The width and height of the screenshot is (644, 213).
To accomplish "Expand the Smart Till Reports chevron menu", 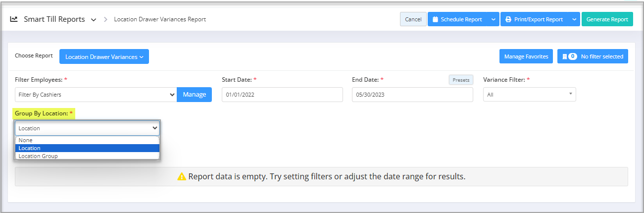I will pos(94,20).
